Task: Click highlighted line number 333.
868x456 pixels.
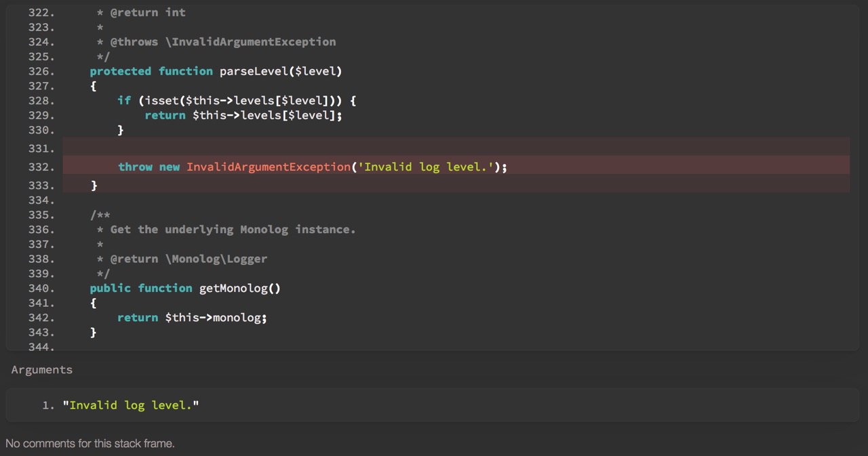Action: [x=41, y=186]
